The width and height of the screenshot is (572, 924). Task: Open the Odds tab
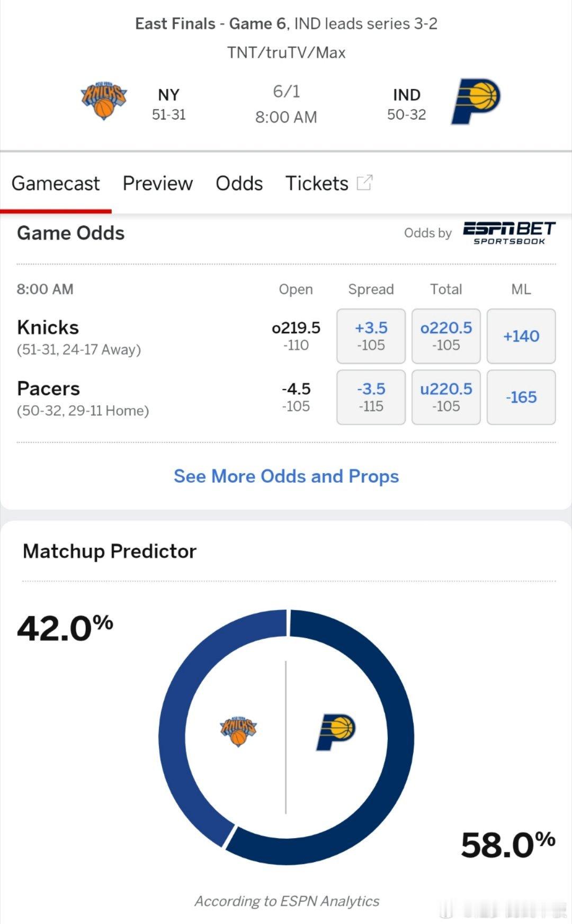[239, 184]
